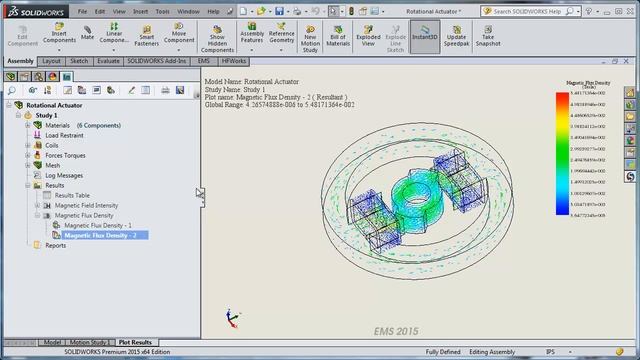Toggle the Instant3D button
This screenshot has width=640, height=360.
pyautogui.click(x=425, y=37)
